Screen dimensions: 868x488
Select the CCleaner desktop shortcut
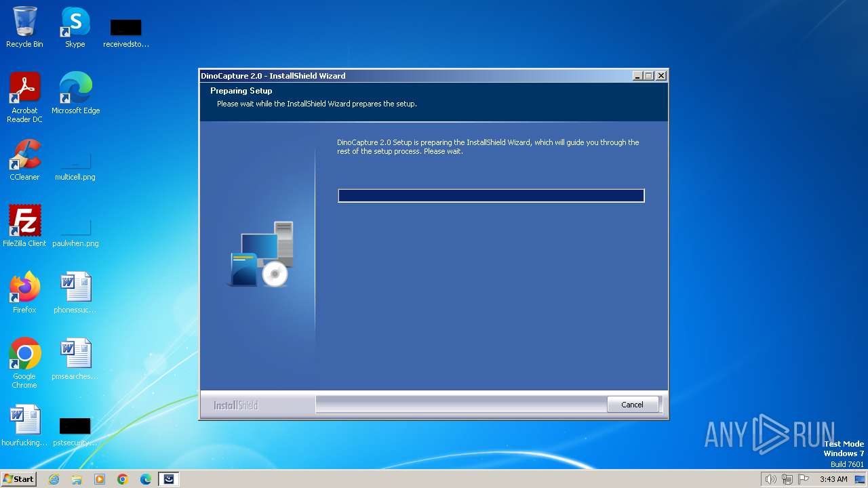coord(24,160)
